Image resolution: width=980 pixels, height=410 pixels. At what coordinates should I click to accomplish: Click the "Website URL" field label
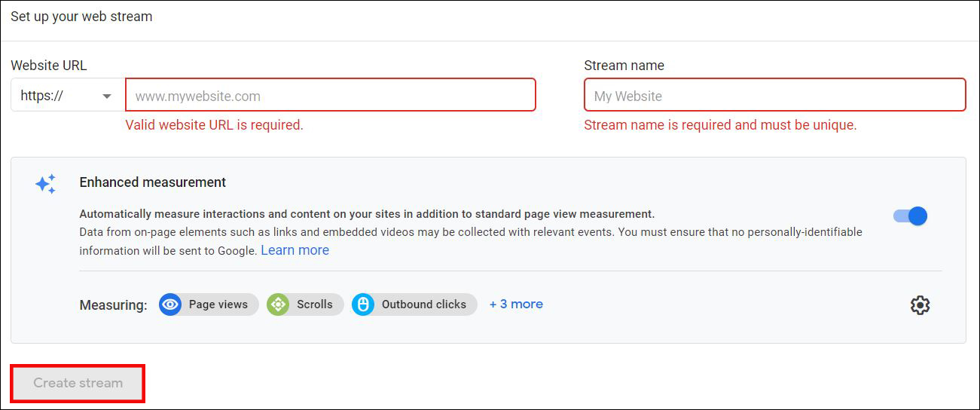coord(49,66)
